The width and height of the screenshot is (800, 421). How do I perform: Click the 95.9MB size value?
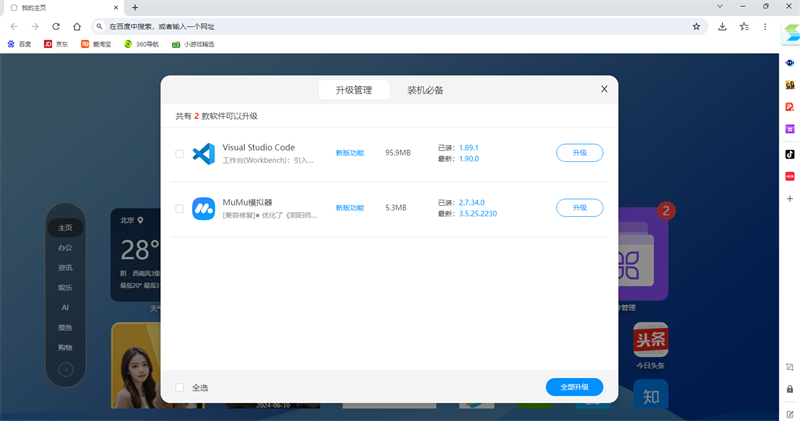[x=397, y=153]
